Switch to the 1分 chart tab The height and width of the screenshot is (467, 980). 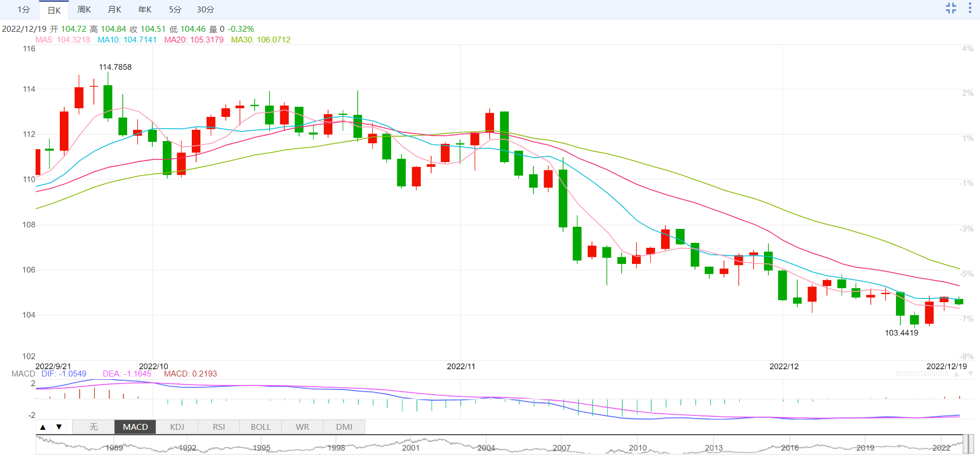click(24, 10)
